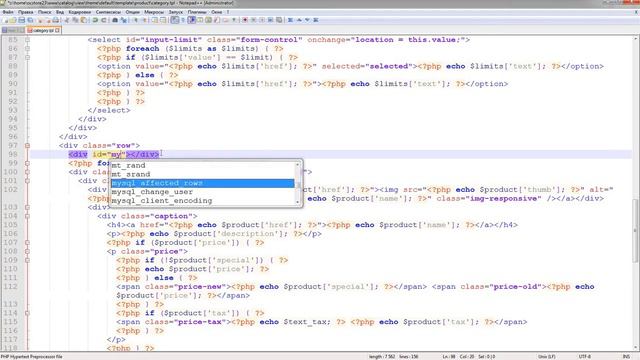
Task: Toggle synchronized horizontal scrolling
Action: coord(163,20)
